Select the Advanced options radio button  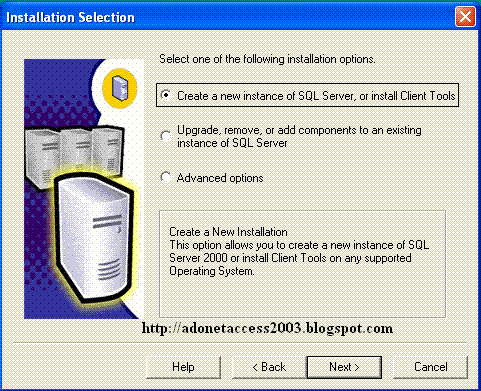click(166, 177)
